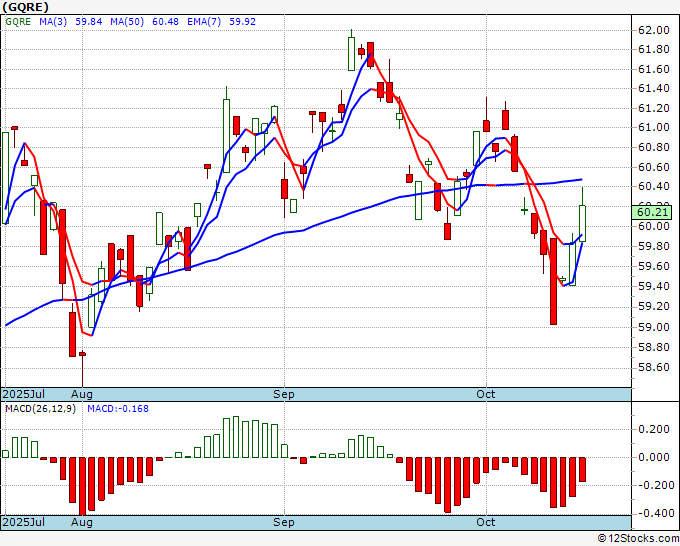
Task: Click the Sep label on price chart axis
Action: [x=284, y=394]
